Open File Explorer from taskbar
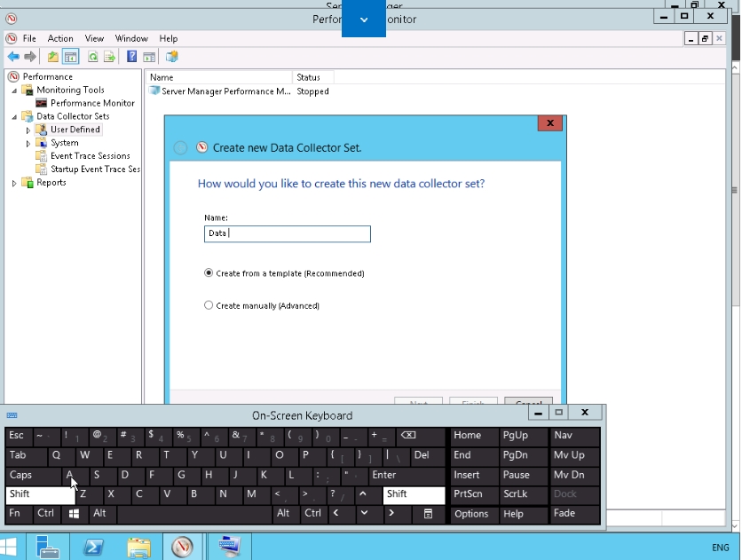Screen dimensions: 742x560 139,548
